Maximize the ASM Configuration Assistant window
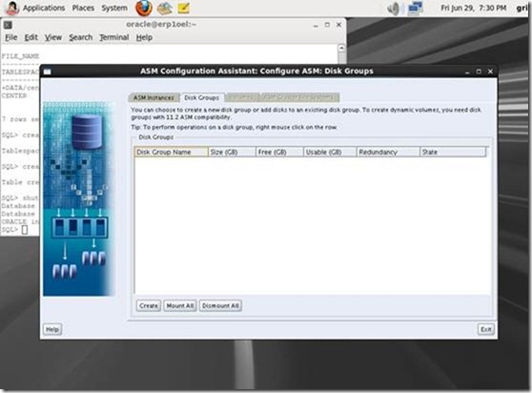Image resolution: width=532 pixels, height=393 pixels. coord(479,72)
